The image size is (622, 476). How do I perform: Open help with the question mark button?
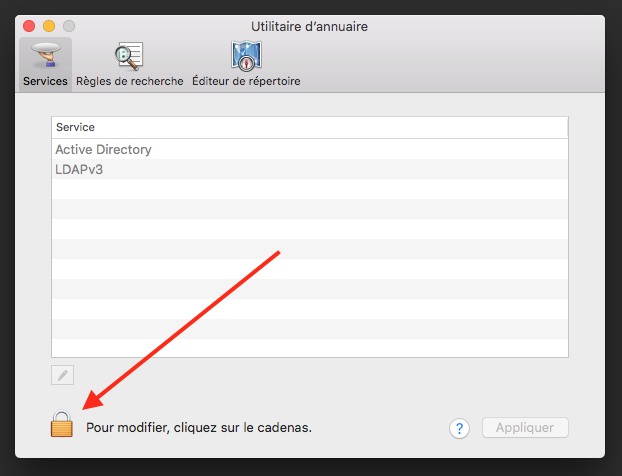[x=459, y=428]
